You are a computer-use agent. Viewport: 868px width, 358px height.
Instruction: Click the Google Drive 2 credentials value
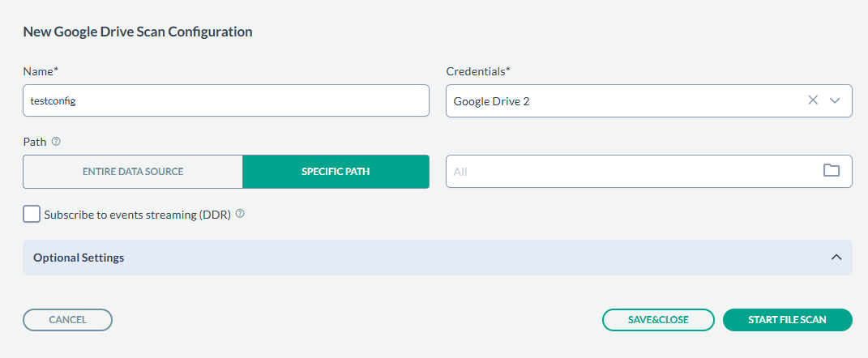pyautogui.click(x=493, y=101)
